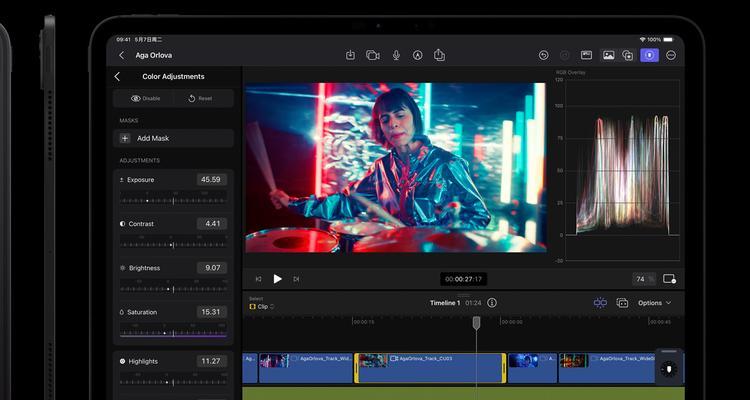Click the Saturation label
The image size is (750, 400).
pyautogui.click(x=142, y=312)
